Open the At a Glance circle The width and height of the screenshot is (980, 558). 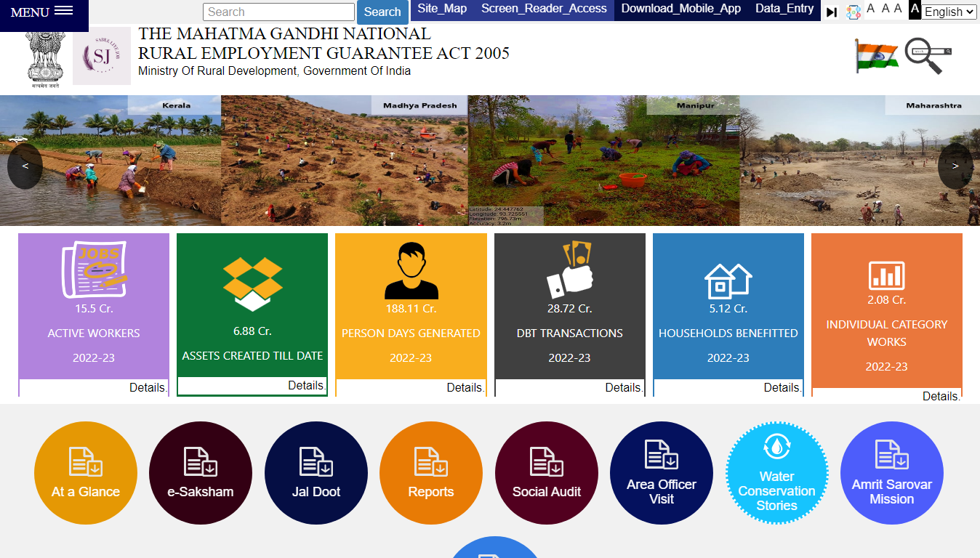click(x=86, y=473)
